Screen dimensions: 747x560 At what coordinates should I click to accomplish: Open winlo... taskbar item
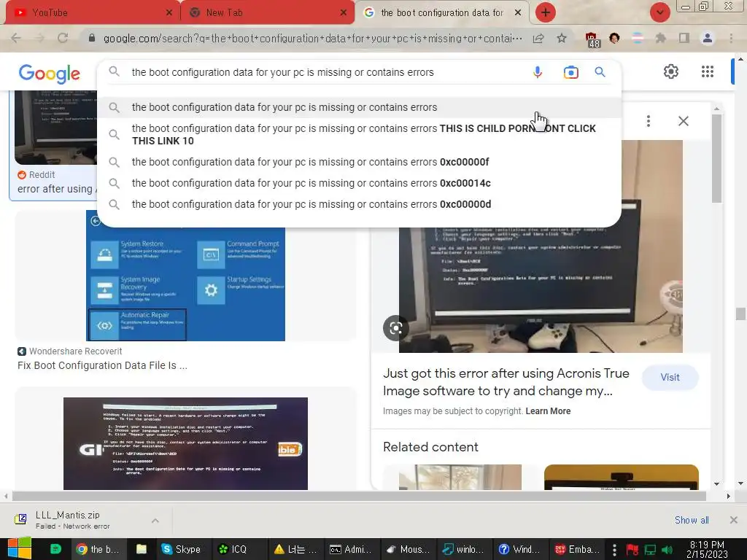coord(462,549)
